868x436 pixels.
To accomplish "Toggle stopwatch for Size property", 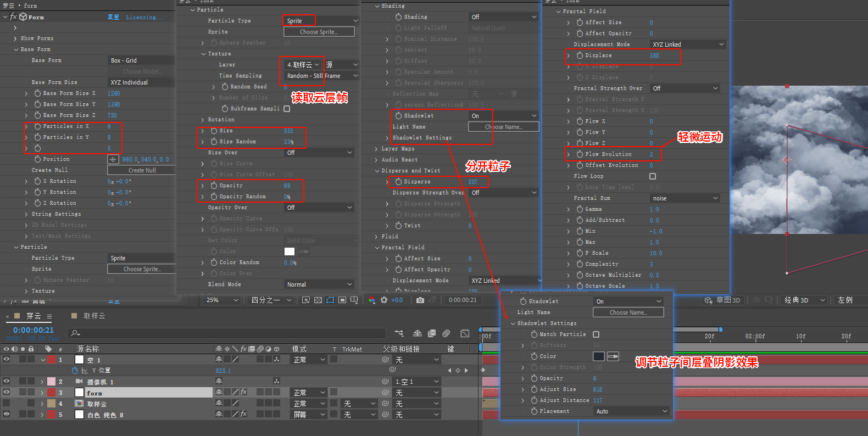I will (214, 131).
